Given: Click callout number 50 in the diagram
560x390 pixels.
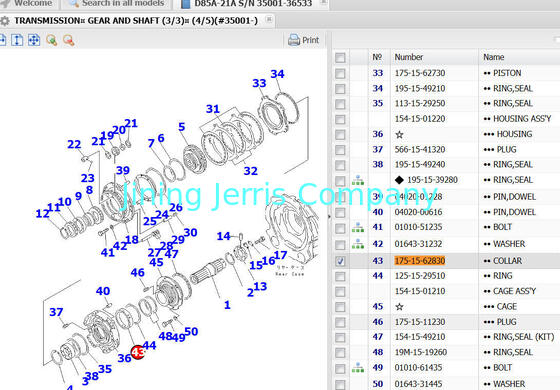Looking at the screenshot, I should [191, 331].
